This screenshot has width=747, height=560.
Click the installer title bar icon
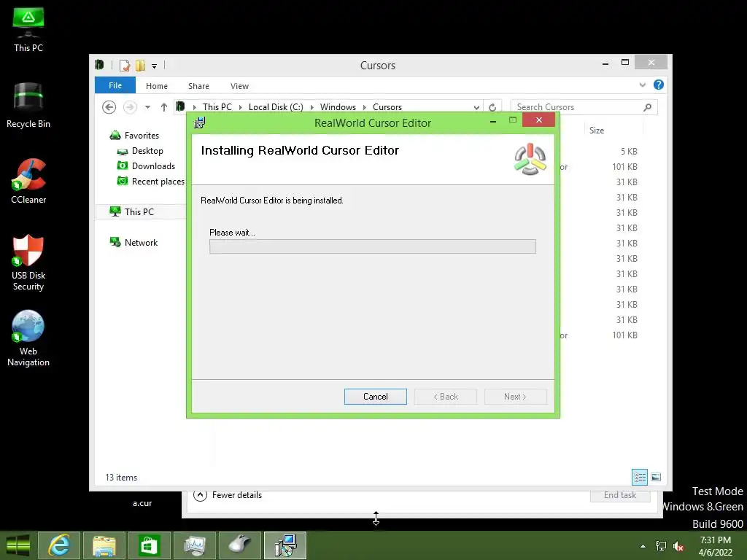(200, 122)
